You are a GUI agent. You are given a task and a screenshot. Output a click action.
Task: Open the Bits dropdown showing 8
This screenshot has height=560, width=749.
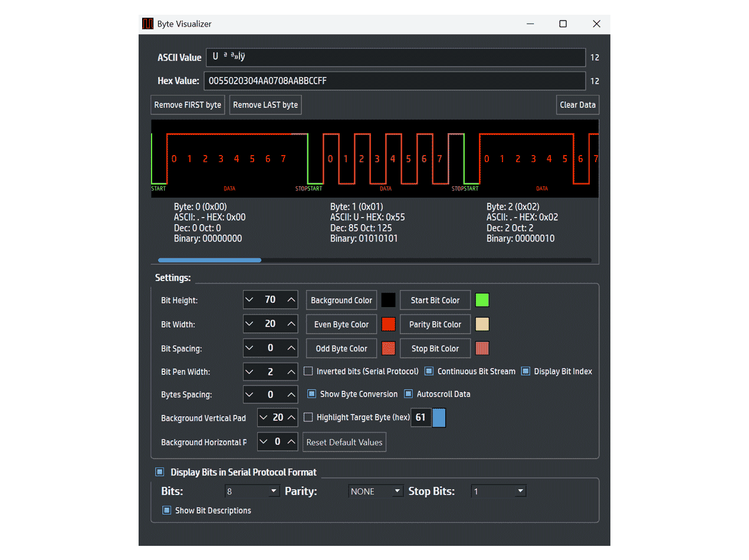pyautogui.click(x=252, y=491)
